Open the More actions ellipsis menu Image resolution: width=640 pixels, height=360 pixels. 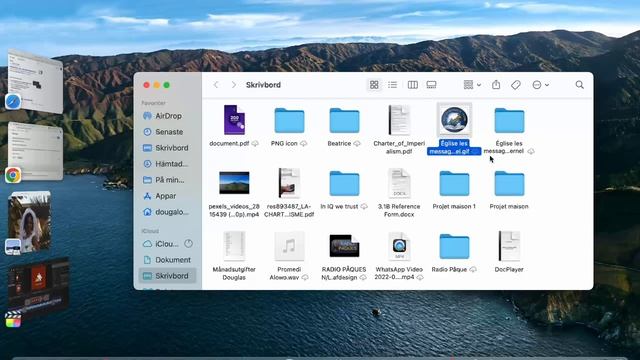click(x=540, y=84)
